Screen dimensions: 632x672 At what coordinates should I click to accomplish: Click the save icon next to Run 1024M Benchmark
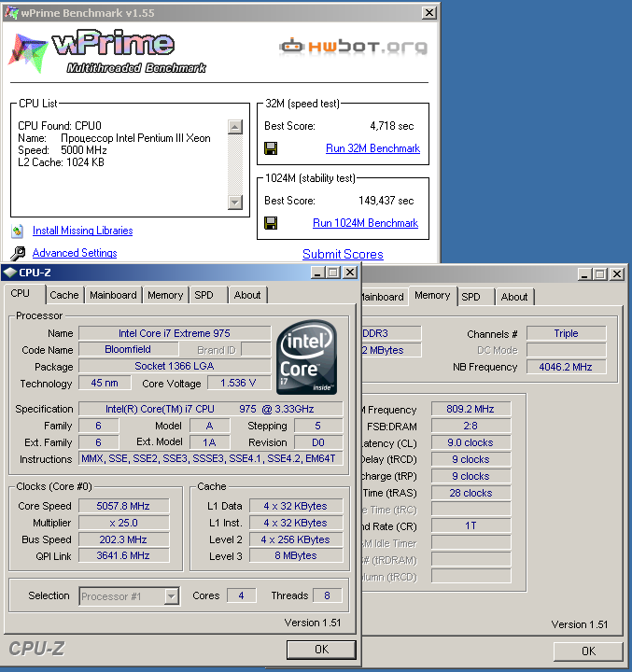[271, 223]
